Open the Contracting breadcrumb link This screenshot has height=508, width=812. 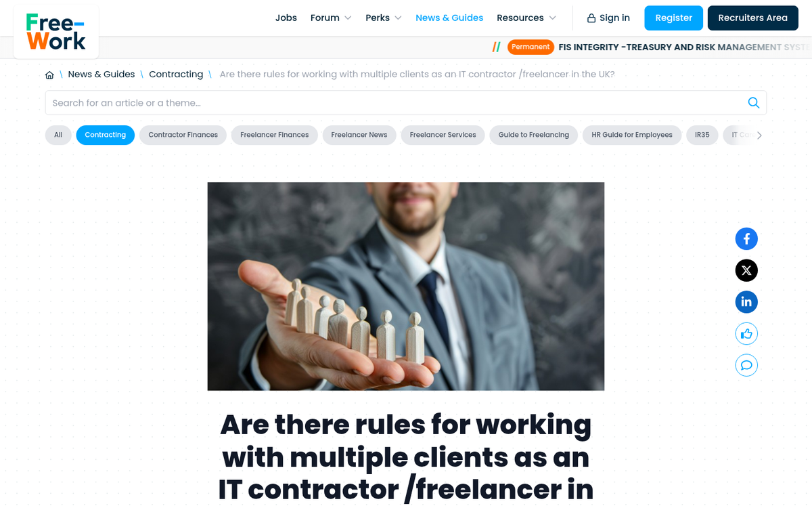click(176, 75)
